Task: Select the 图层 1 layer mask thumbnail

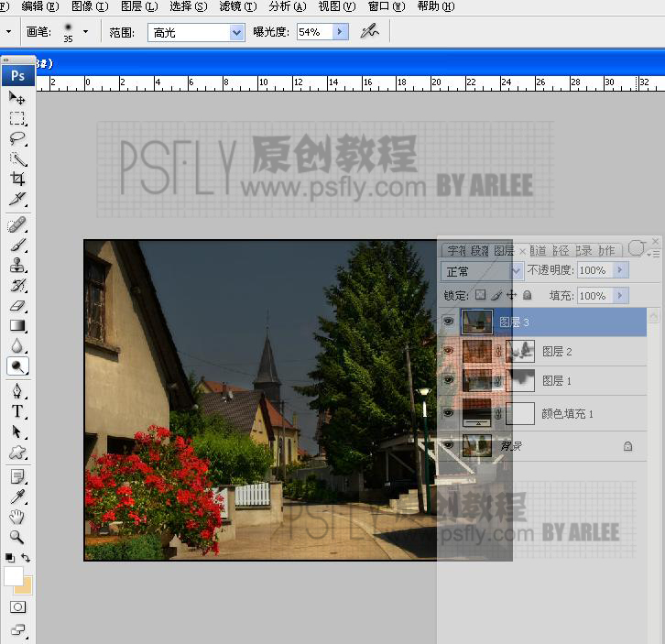Action: click(x=520, y=380)
